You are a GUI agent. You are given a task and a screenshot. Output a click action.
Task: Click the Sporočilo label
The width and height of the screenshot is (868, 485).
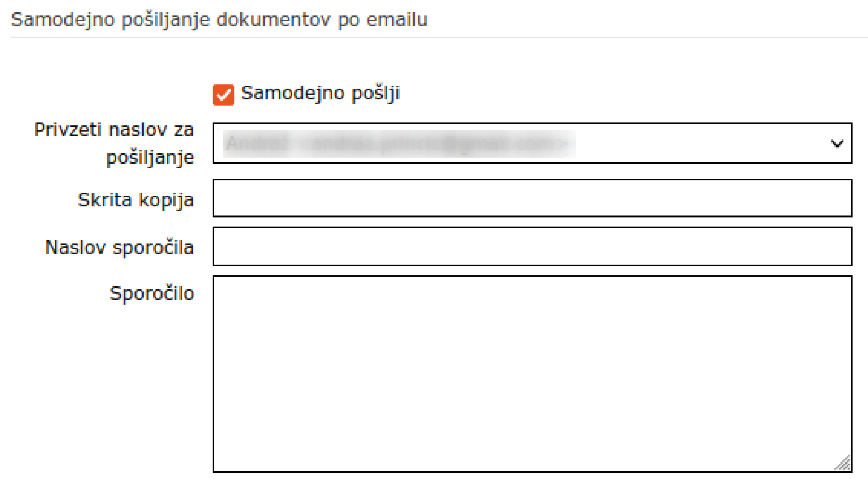pyautogui.click(x=152, y=293)
